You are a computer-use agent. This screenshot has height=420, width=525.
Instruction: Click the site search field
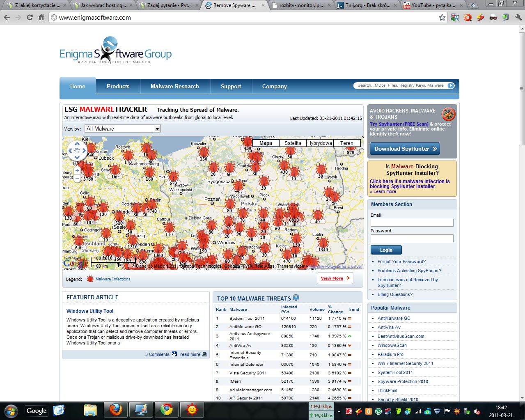pyautogui.click(x=400, y=85)
